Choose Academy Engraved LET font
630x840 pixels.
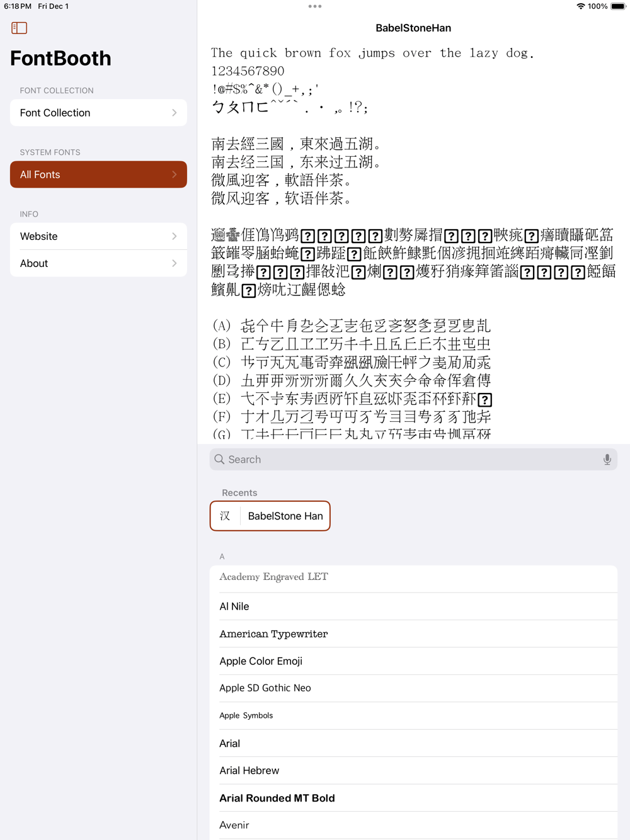point(413,578)
